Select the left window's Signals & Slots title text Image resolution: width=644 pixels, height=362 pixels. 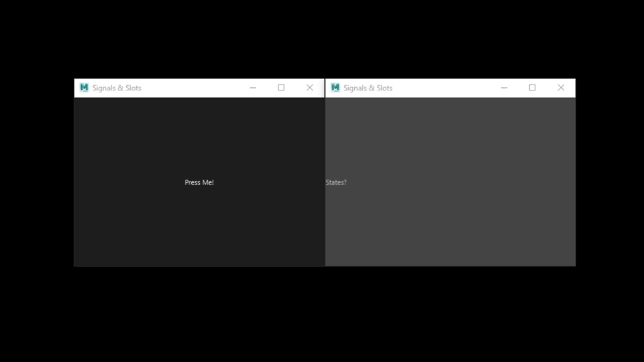117,88
